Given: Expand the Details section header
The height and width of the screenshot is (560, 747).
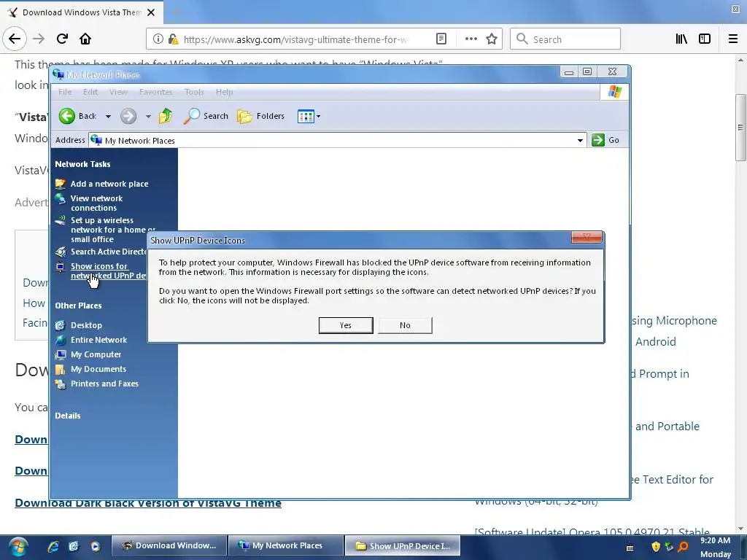Looking at the screenshot, I should click(68, 416).
